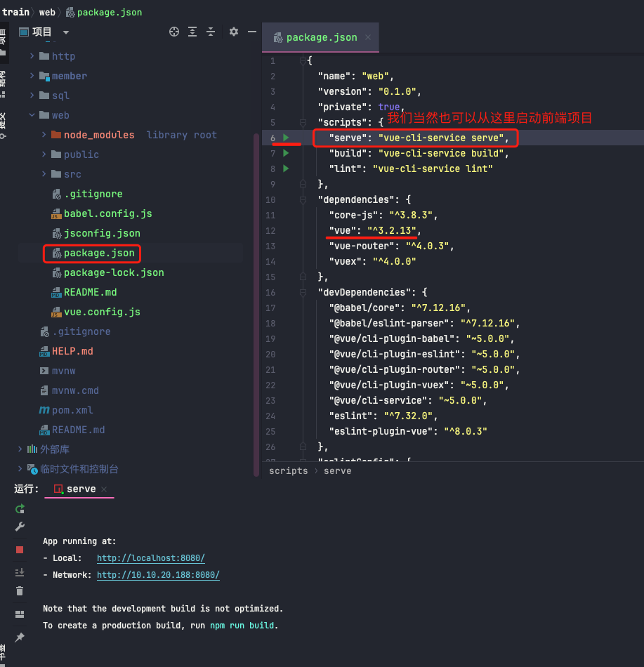Click scripts in the bottom breadcrumb

point(288,471)
